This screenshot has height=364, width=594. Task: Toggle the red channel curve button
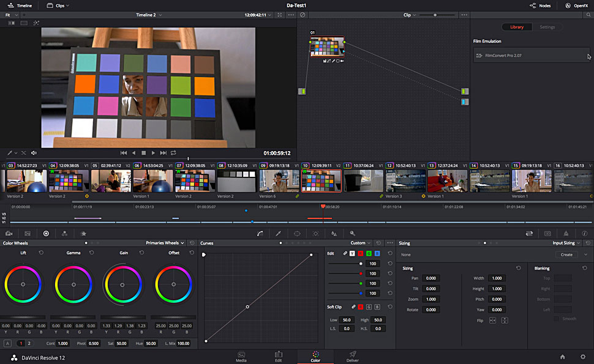tap(361, 253)
